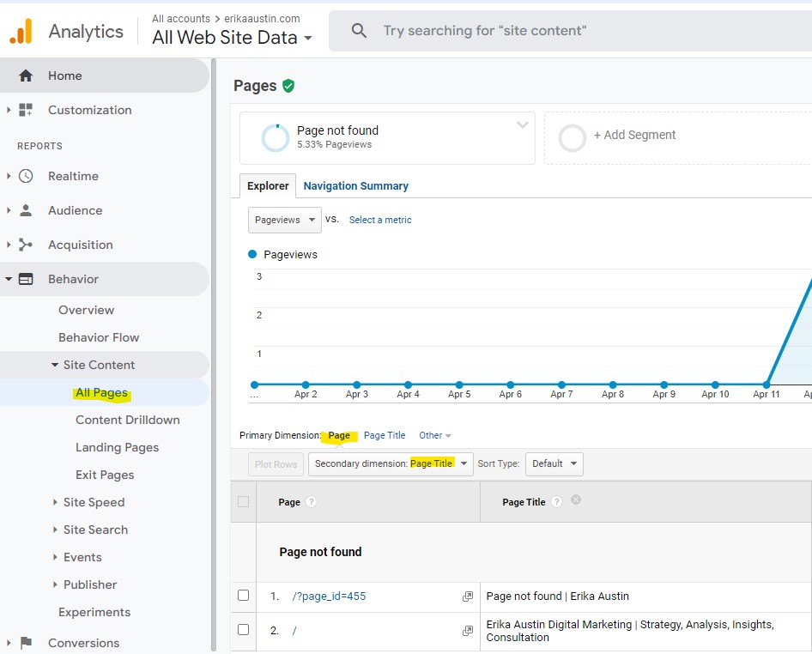Image resolution: width=812 pixels, height=654 pixels.
Task: Expand the Page not found segment chevron
Action: [x=523, y=124]
